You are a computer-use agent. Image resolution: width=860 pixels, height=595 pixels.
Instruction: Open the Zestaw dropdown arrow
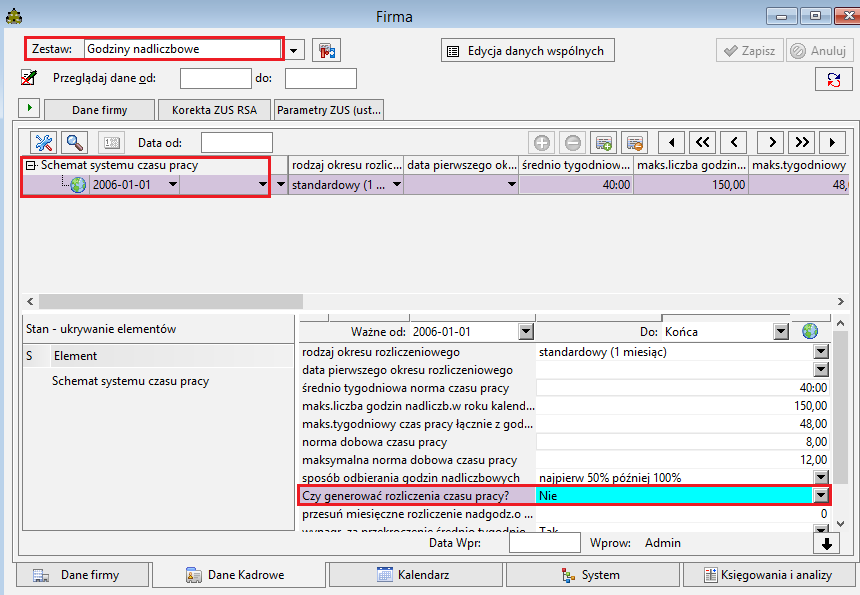coord(294,50)
